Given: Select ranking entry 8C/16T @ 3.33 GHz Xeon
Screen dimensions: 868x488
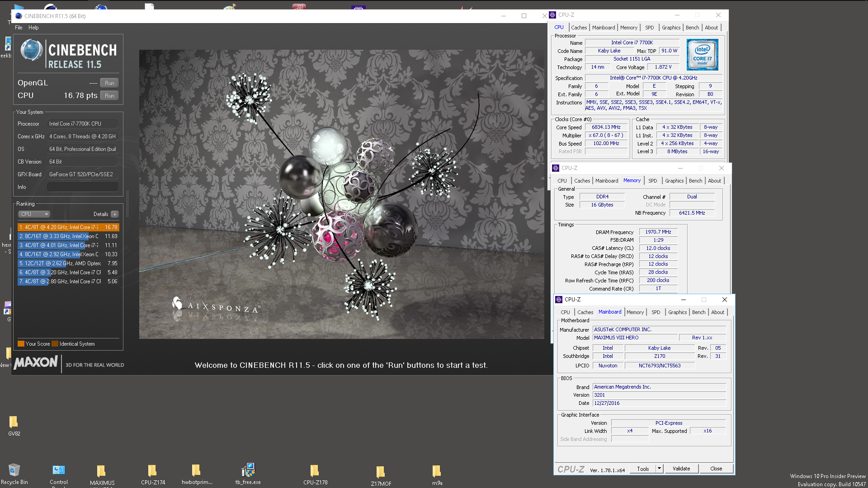Looking at the screenshot, I should [68, 236].
